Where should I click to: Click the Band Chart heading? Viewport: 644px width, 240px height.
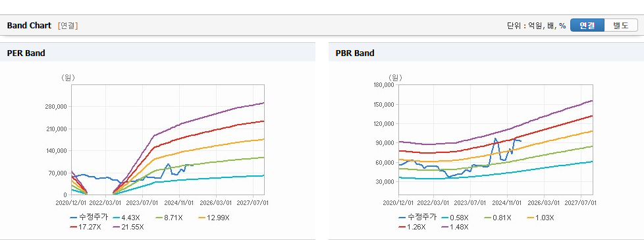click(x=29, y=26)
